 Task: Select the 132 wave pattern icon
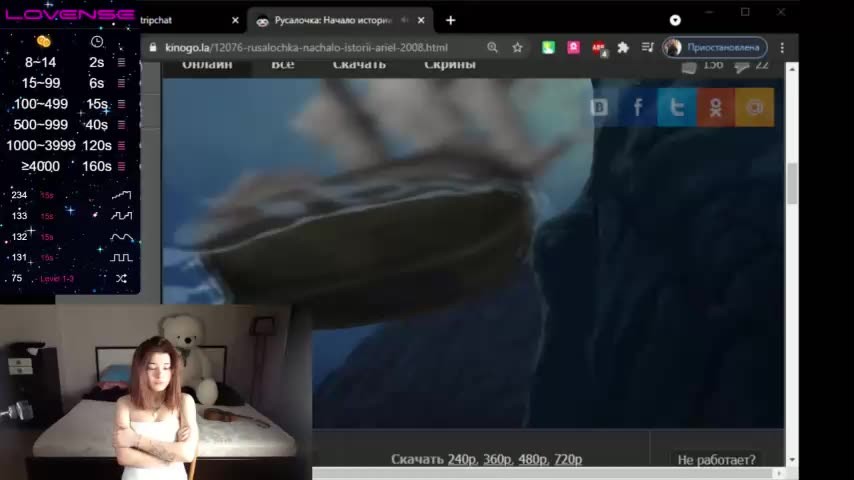pos(121,236)
